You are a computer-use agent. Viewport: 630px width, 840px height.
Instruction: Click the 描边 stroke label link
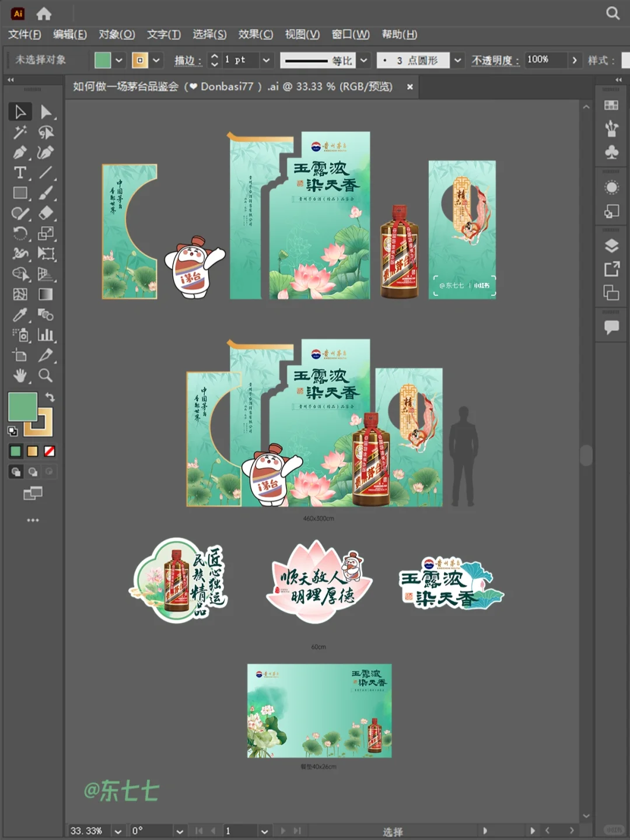click(x=187, y=60)
